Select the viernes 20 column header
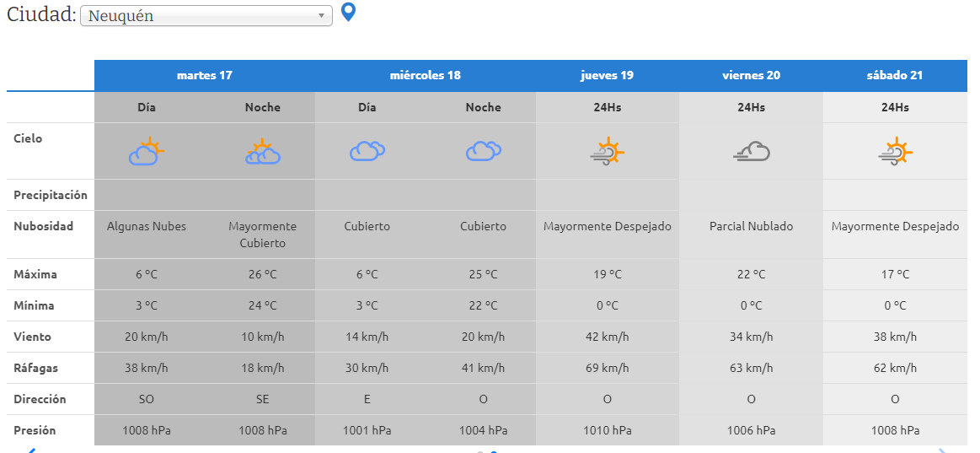980x453 pixels. (751, 75)
